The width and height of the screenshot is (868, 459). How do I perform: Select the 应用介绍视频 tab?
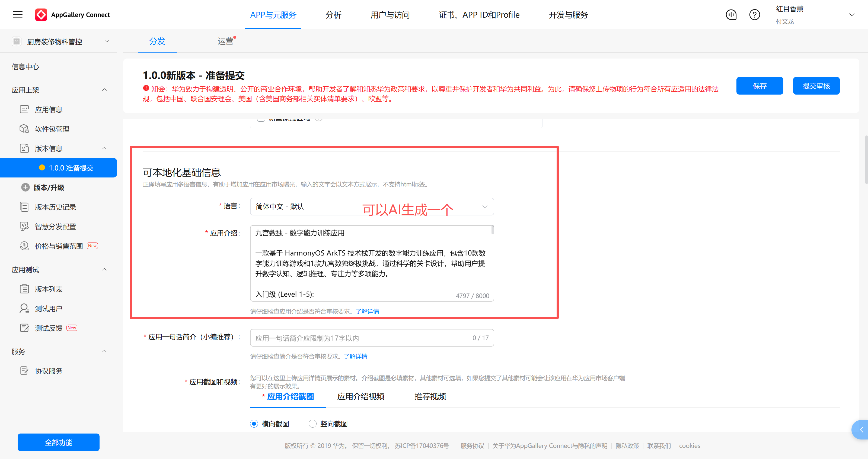tap(360, 396)
